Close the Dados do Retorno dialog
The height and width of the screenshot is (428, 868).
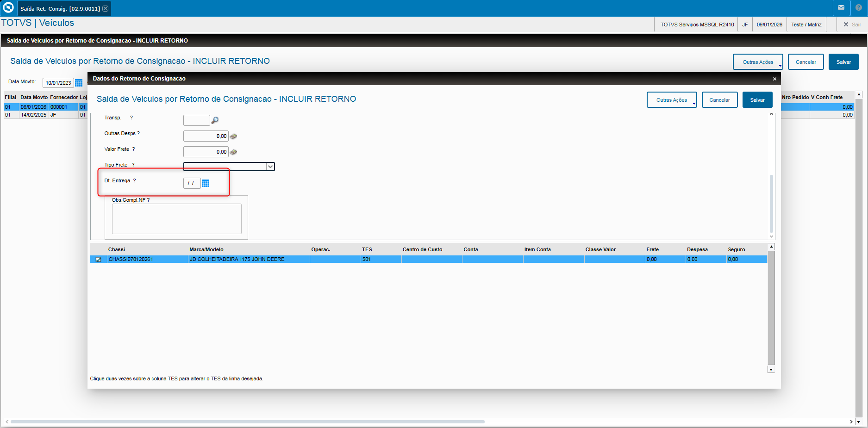(774, 79)
